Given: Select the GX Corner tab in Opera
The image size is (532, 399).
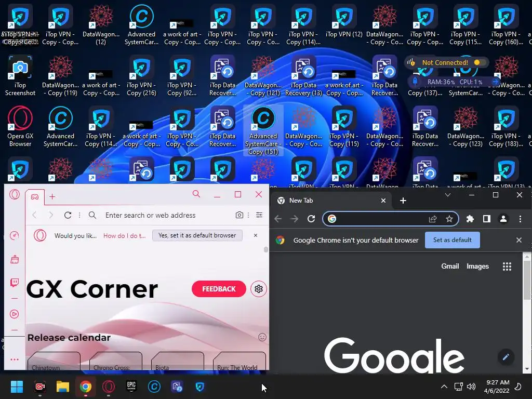Looking at the screenshot, I should (35, 197).
